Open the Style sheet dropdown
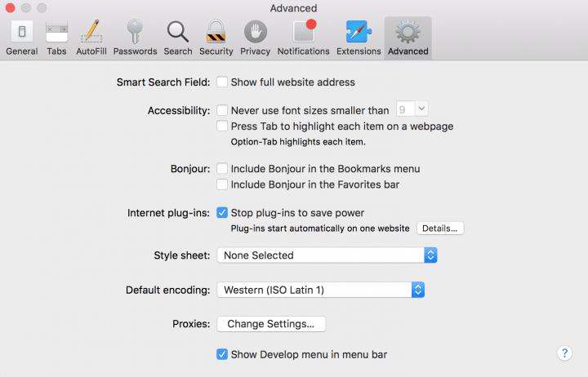 pyautogui.click(x=327, y=255)
